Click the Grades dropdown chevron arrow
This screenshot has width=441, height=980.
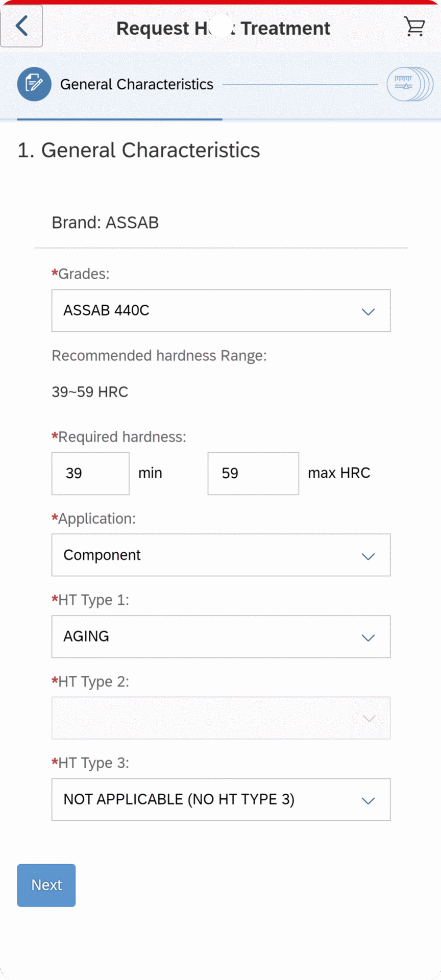pyautogui.click(x=368, y=311)
